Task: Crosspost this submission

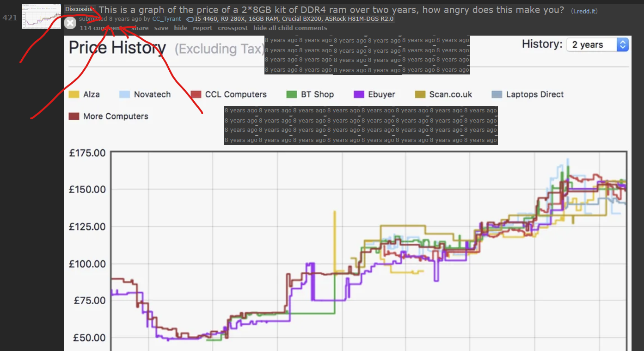Action: point(233,28)
